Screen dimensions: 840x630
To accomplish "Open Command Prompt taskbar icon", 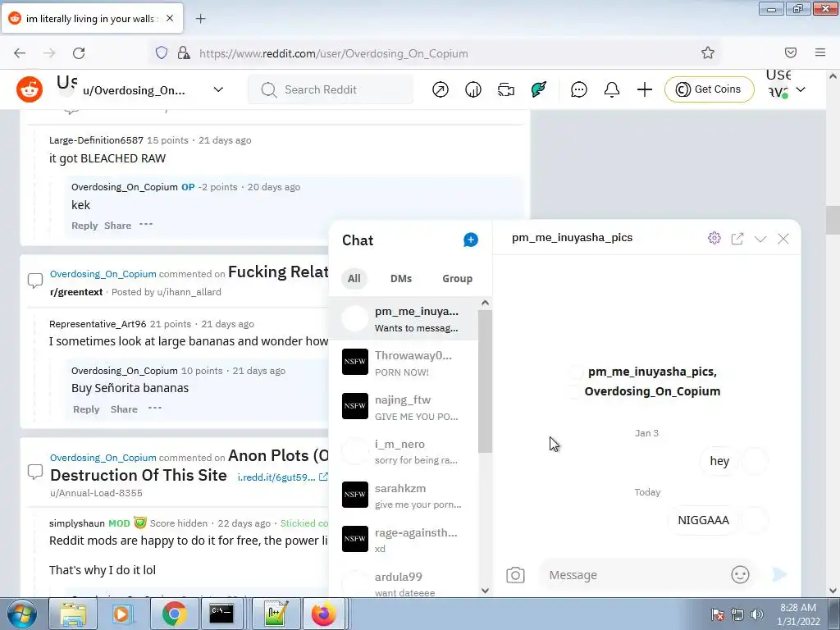I will pyautogui.click(x=221, y=614).
